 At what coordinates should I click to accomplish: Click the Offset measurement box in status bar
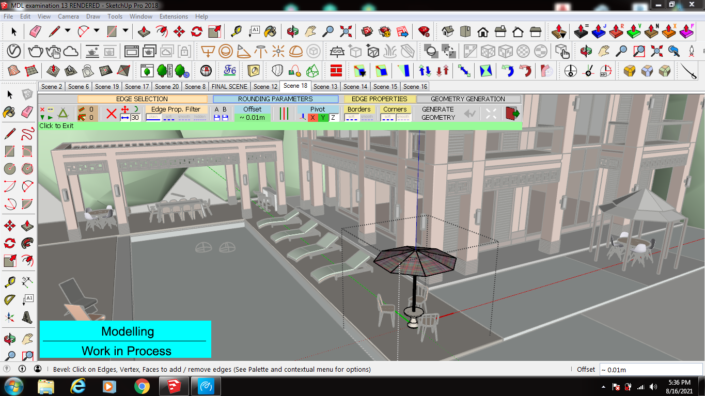(x=651, y=369)
